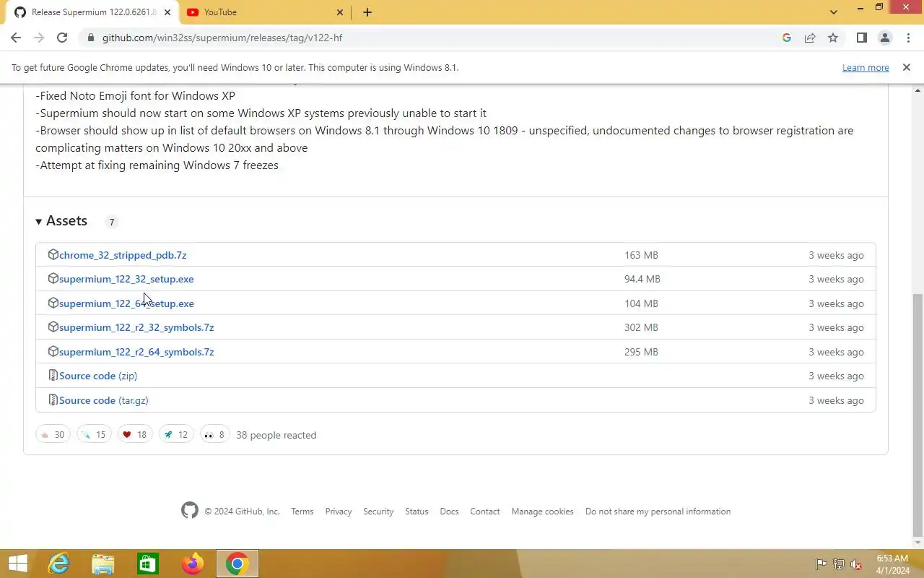Open the Terms footer link
The width and height of the screenshot is (924, 578).
coord(302,512)
